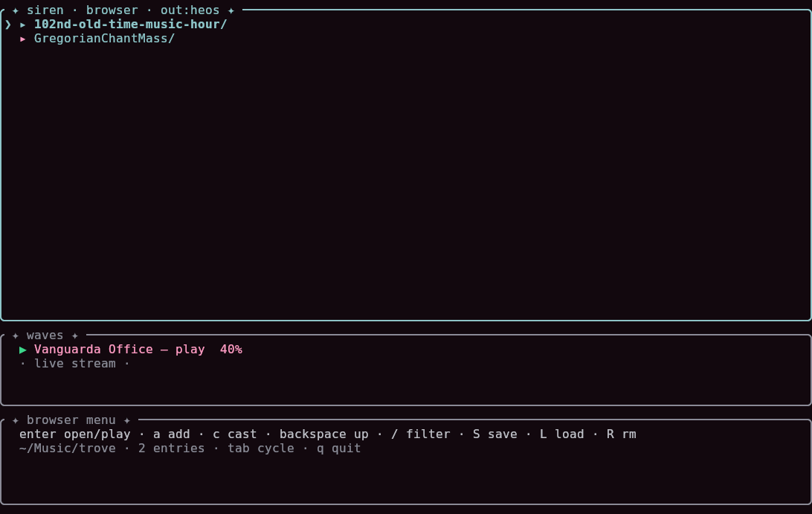The image size is (812, 514).
Task: Click the "tab cycle" hint
Action: [261, 449]
